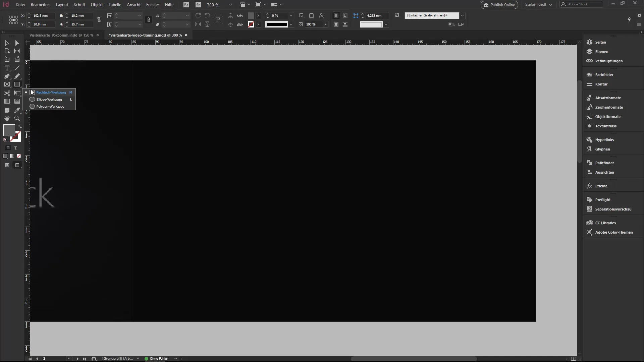Toggle formatting affects text
This screenshot has height=362, width=644.
tap(15, 148)
